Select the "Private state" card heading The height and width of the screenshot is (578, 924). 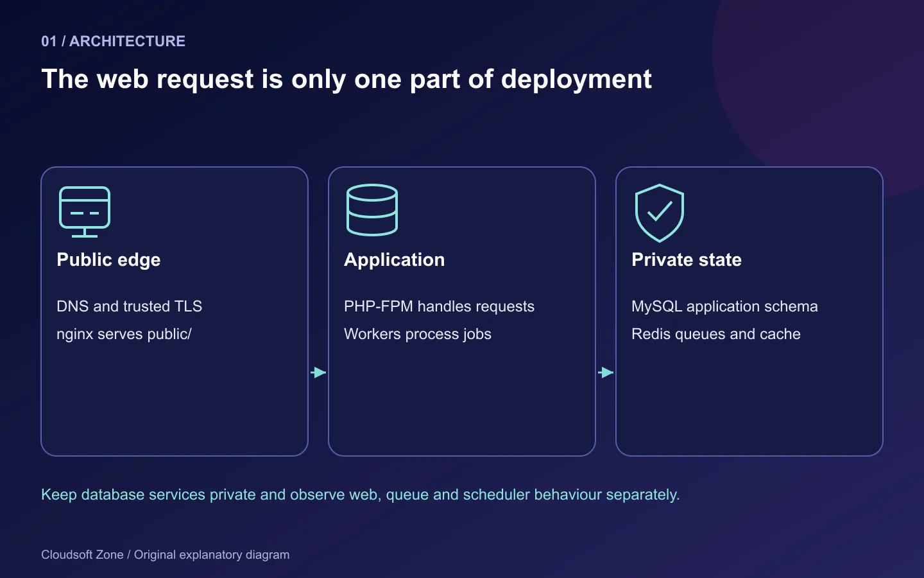[687, 259]
